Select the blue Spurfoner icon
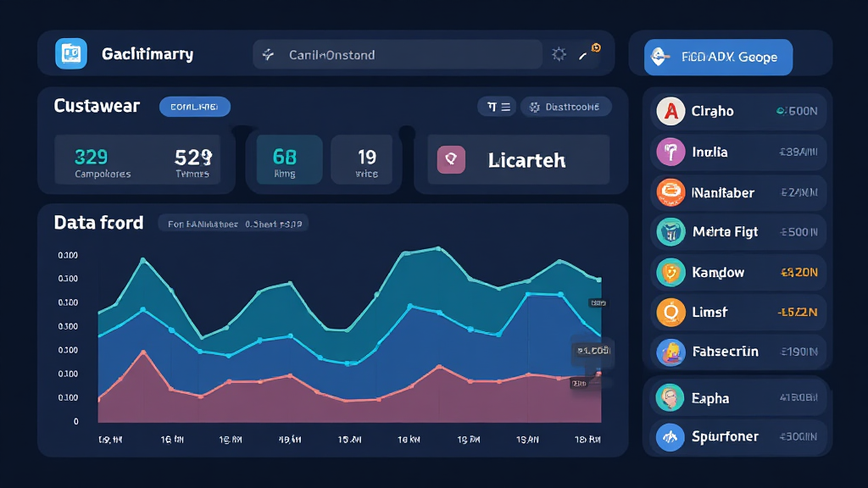This screenshot has height=488, width=868. (x=670, y=436)
